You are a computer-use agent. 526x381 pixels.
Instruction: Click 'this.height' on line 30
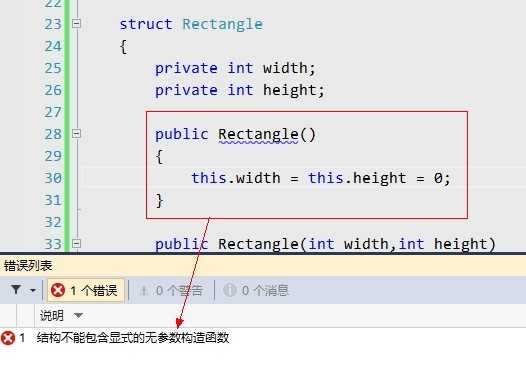[357, 178]
